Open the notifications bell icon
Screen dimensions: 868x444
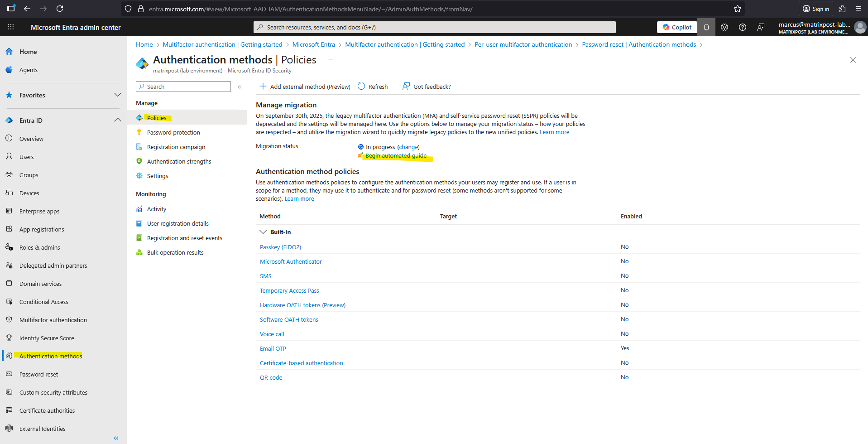706,27
